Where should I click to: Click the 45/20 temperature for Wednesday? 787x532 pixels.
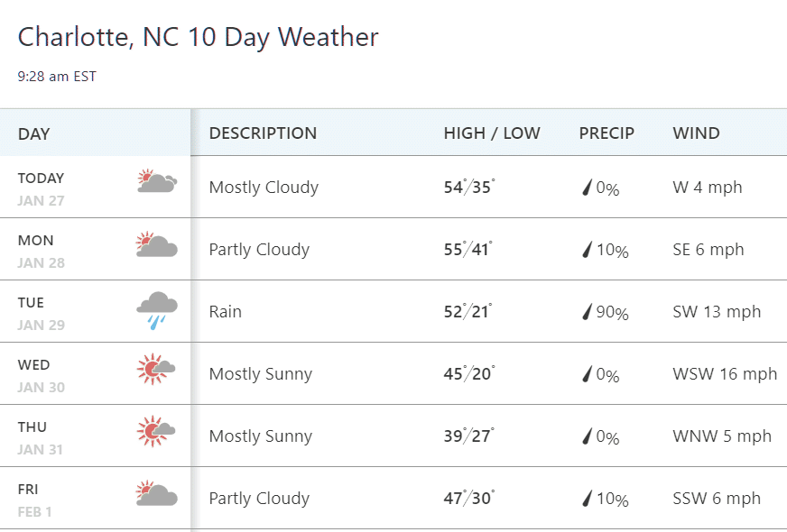click(x=468, y=373)
